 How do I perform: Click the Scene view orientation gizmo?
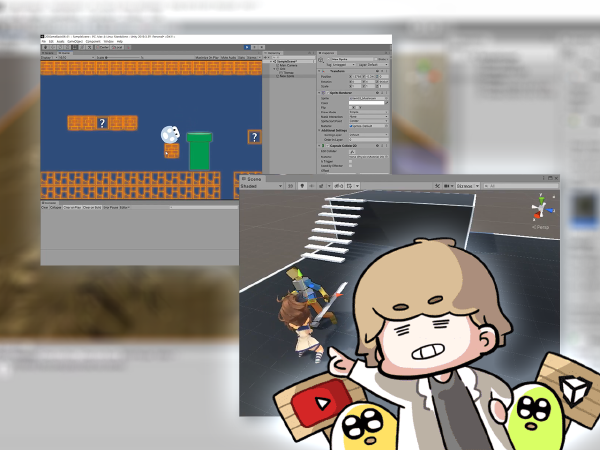pyautogui.click(x=541, y=209)
